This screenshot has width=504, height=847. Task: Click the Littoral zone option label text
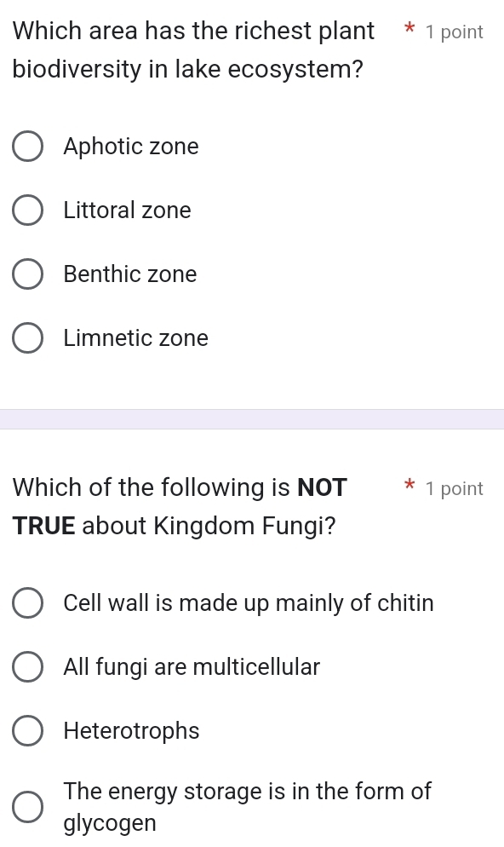[127, 210]
